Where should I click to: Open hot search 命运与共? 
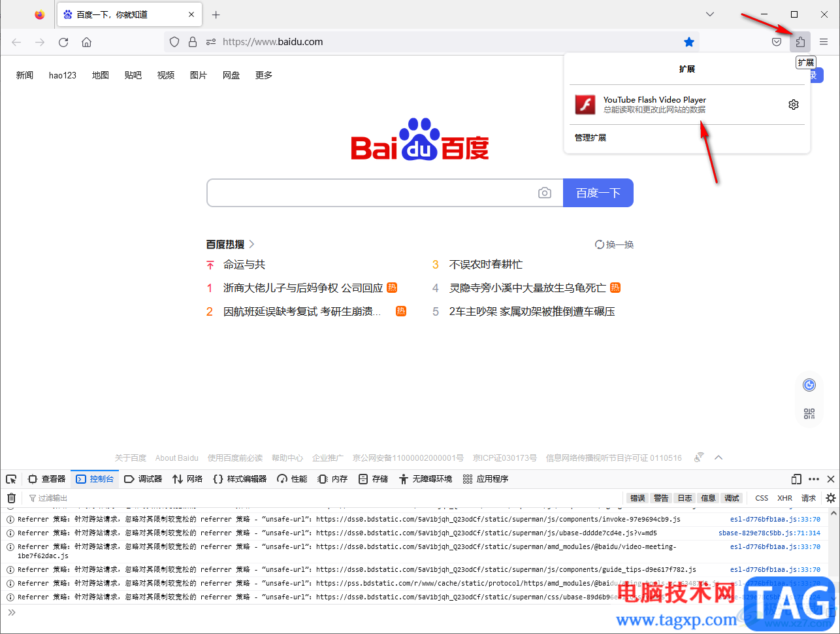244,265
